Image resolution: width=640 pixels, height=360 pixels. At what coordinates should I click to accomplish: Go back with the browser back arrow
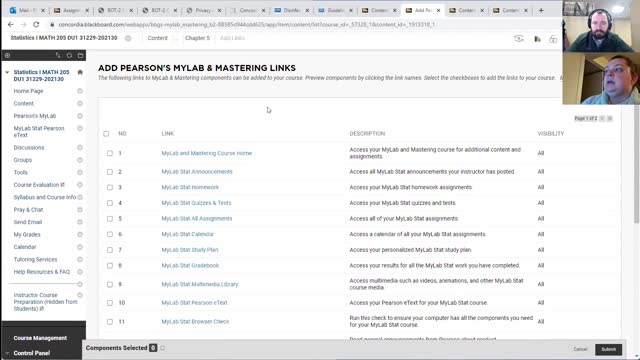click(11, 24)
